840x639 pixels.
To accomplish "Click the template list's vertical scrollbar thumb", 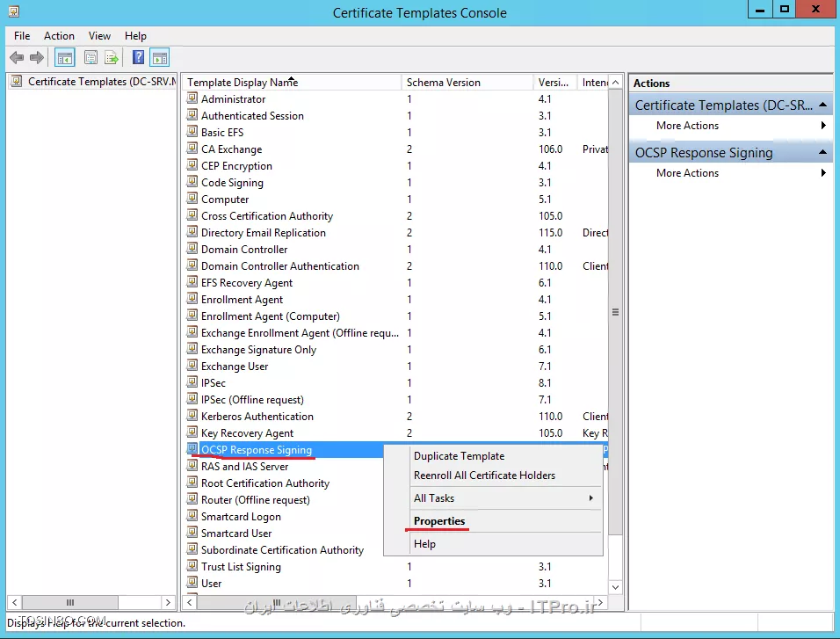I will [x=616, y=312].
